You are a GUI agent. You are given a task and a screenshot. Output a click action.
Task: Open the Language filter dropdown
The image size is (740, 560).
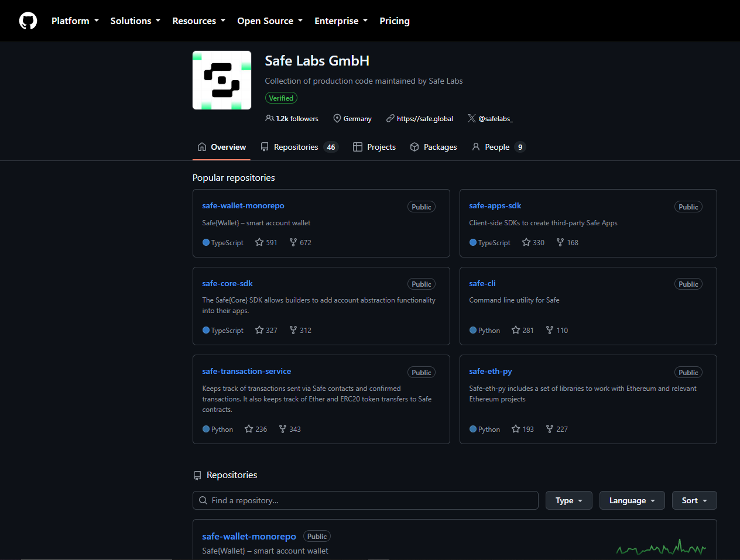click(632, 500)
